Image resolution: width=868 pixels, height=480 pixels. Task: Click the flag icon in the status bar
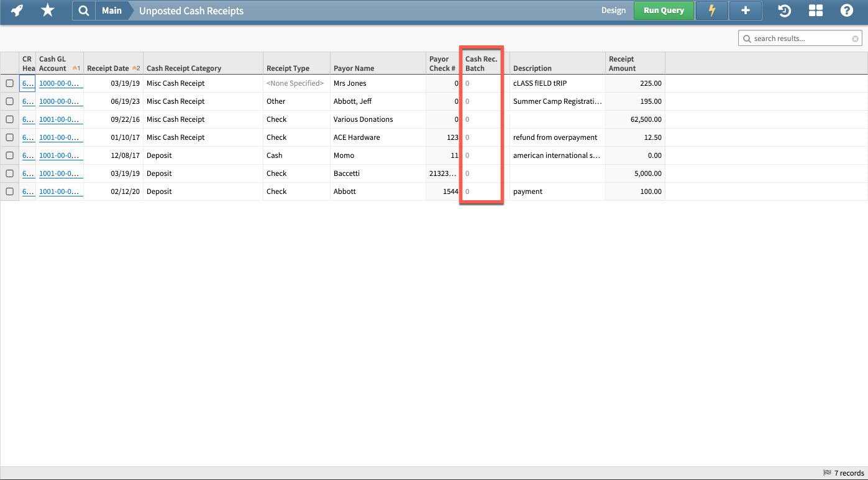click(826, 473)
